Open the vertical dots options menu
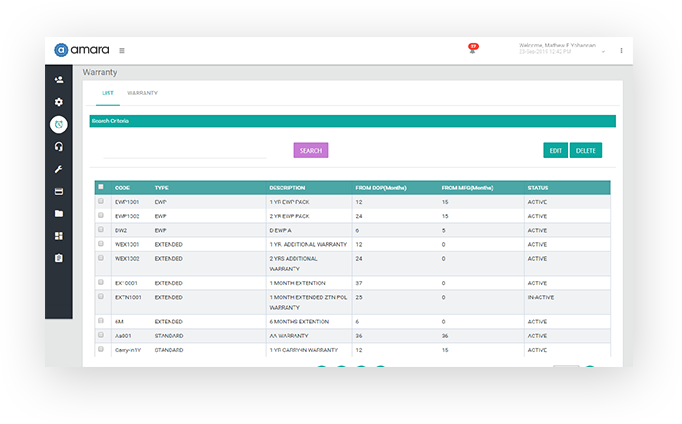The width and height of the screenshot is (682, 424). pos(621,50)
